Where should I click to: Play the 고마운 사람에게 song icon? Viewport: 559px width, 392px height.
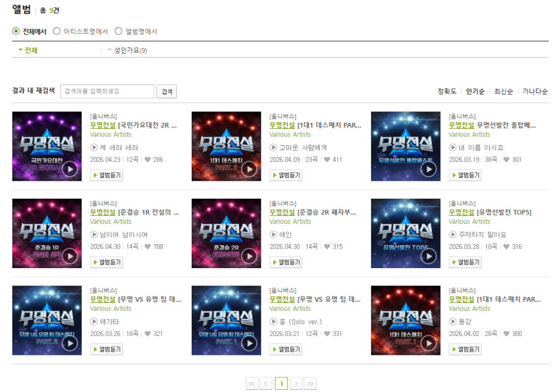(x=273, y=147)
